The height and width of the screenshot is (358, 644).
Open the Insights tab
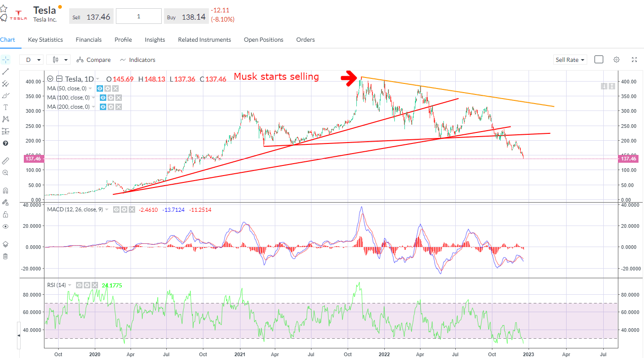[155, 40]
